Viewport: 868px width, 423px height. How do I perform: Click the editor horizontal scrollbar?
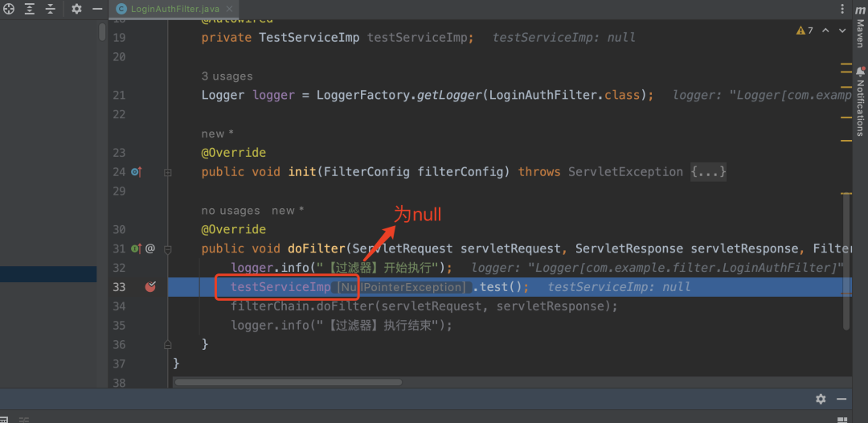pyautogui.click(x=288, y=382)
